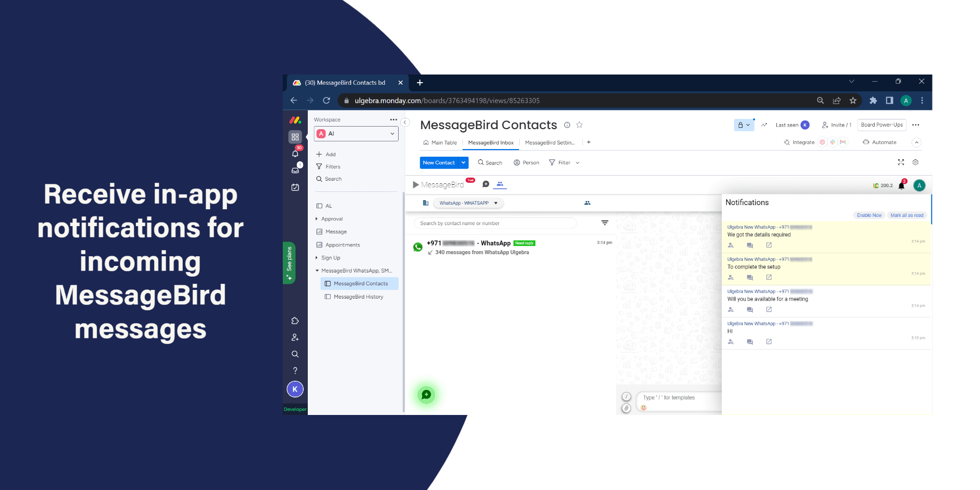Viewport: 980px width, 490px height.
Task: Open the K user avatar in left rail
Action: [295, 389]
